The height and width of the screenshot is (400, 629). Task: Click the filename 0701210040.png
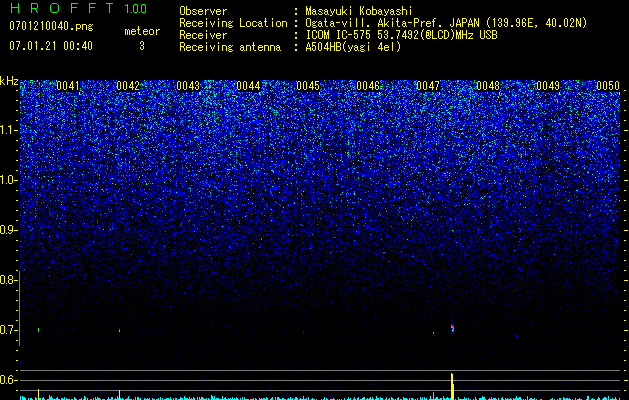point(51,26)
